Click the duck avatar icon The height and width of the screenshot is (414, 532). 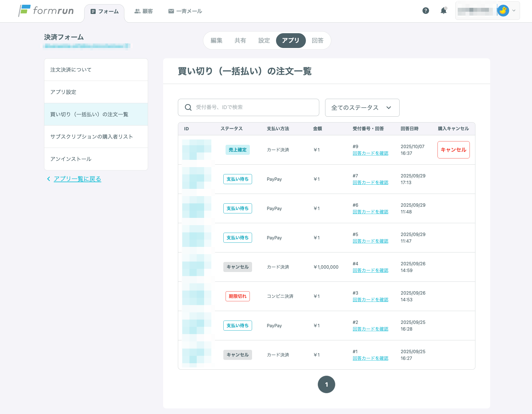point(503,11)
